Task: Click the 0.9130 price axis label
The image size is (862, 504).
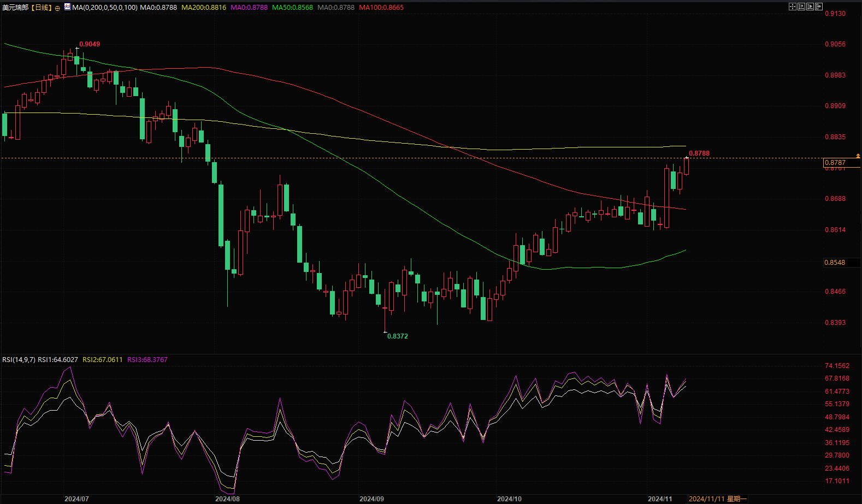Action: coord(835,14)
